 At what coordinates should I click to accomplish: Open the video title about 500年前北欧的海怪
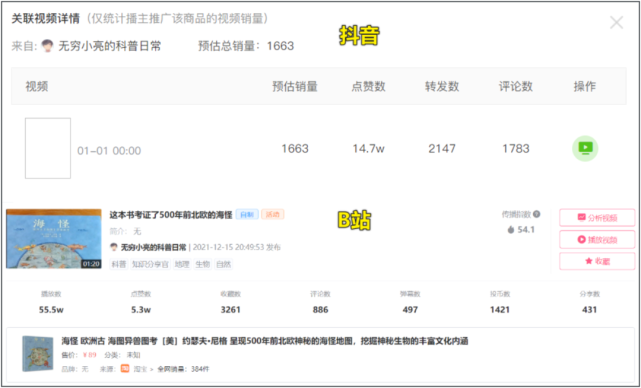tap(171, 215)
